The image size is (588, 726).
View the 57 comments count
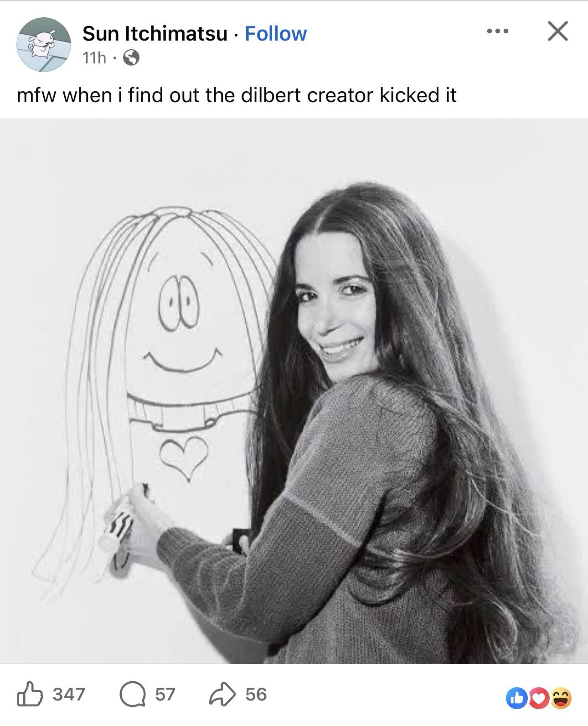click(165, 694)
